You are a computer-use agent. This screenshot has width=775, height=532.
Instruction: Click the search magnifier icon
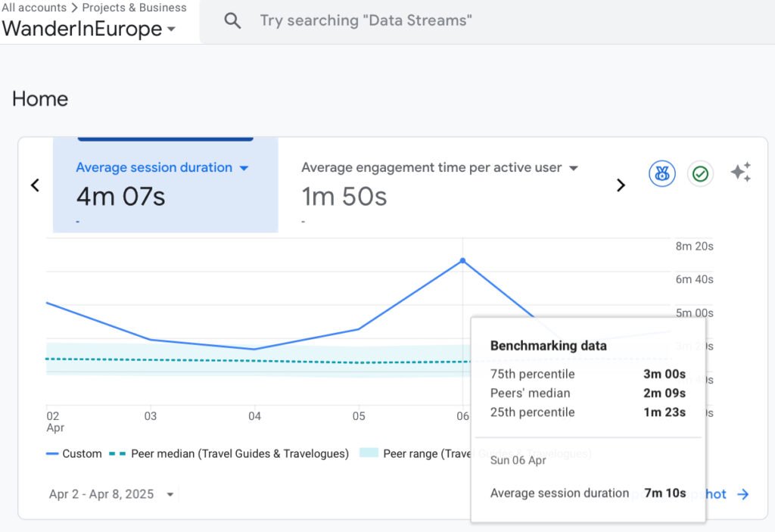click(x=232, y=20)
